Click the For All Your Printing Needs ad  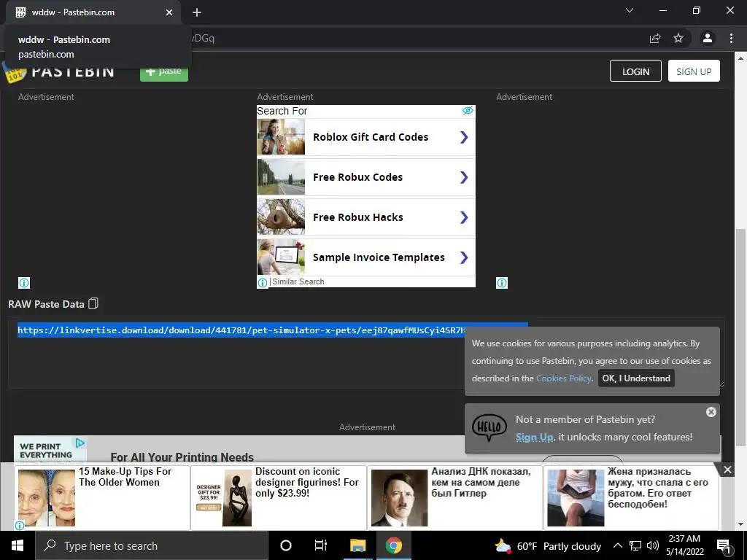pos(182,457)
